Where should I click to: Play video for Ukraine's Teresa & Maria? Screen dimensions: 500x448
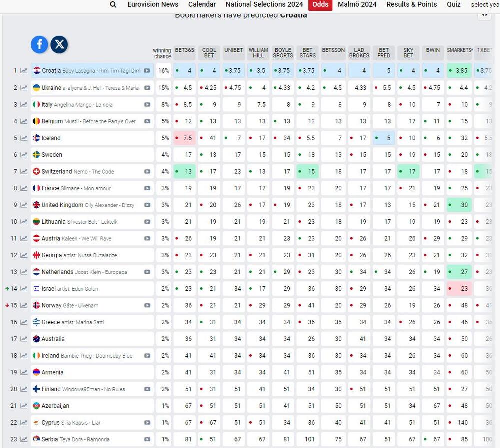[147, 88]
